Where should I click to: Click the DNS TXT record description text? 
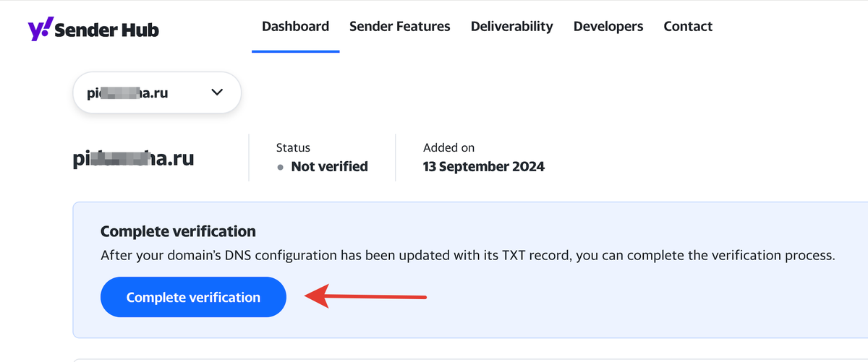pos(468,256)
